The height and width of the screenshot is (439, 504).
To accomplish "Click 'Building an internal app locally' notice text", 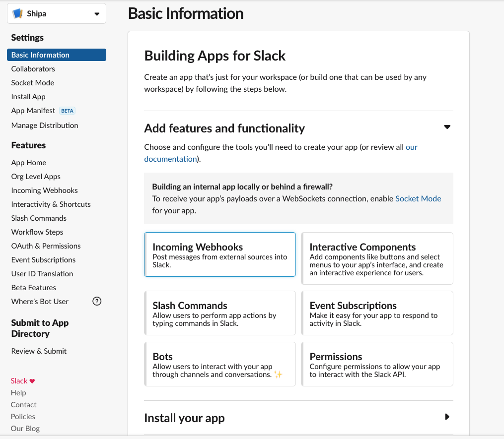I will pos(242,187).
